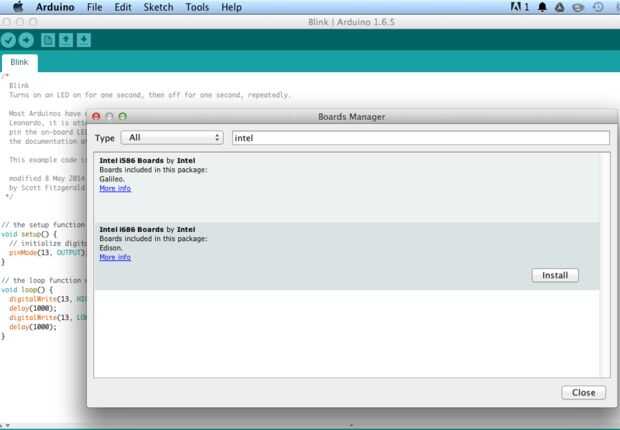Click the Edison board name text
This screenshot has width=620, height=430.
(111, 248)
